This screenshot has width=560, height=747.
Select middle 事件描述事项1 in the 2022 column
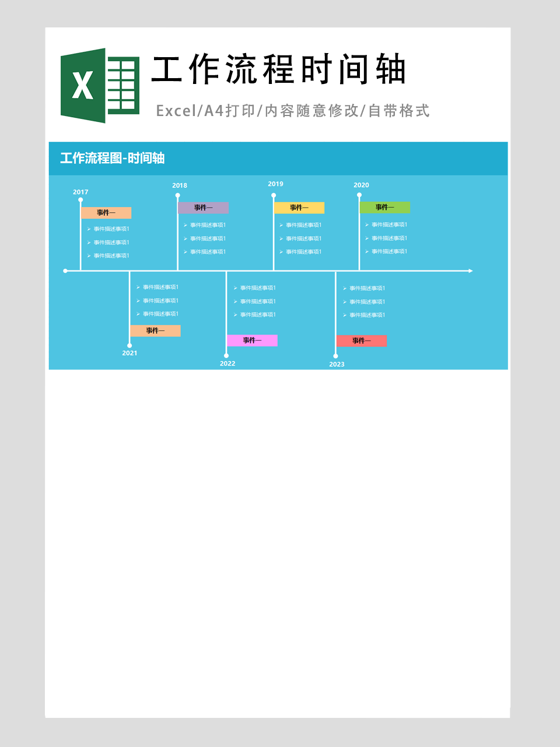coord(258,301)
